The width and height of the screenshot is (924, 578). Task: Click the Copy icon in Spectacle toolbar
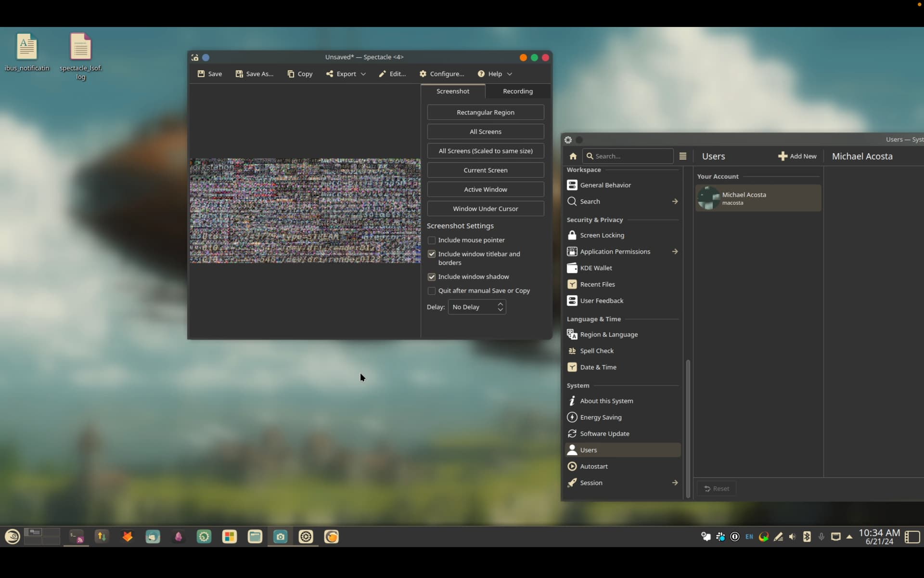point(291,74)
